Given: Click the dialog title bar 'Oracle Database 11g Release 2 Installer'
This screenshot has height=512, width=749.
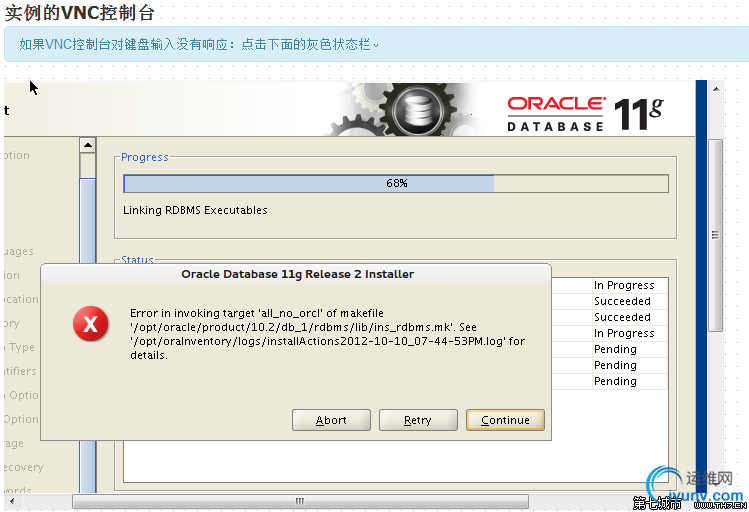Looking at the screenshot, I should click(x=297, y=274).
